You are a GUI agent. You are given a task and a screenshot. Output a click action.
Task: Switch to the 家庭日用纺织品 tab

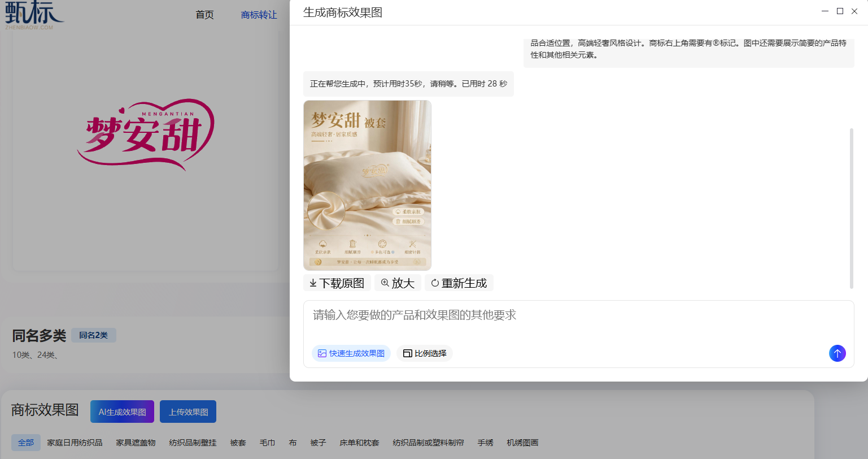(75, 443)
